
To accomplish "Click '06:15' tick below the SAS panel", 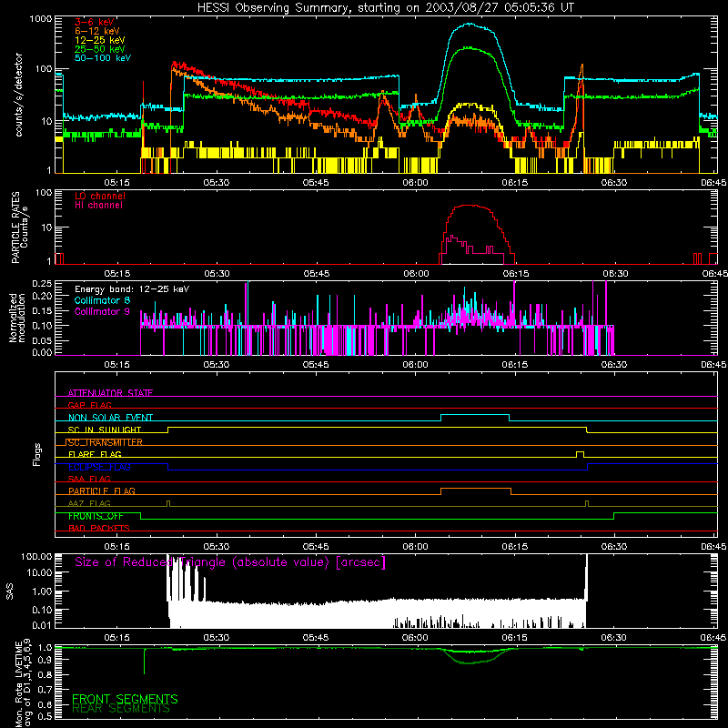I will (x=514, y=638).
